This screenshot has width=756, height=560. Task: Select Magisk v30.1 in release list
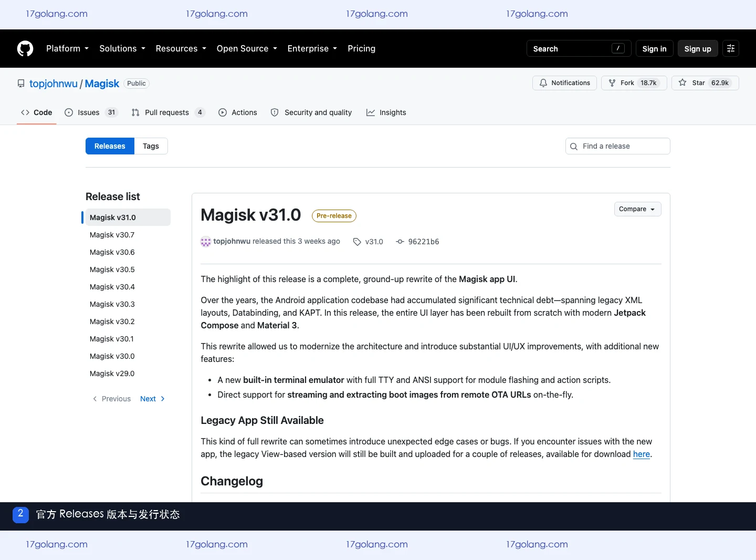click(128, 339)
